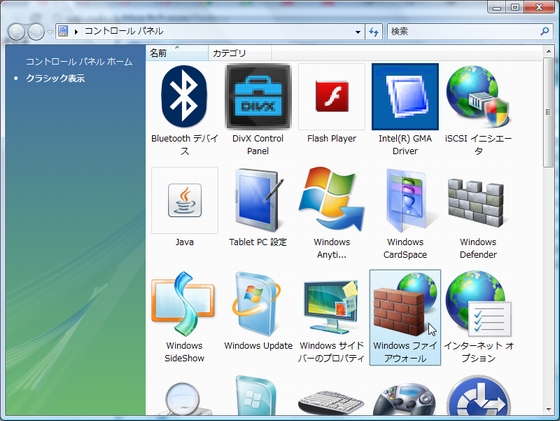This screenshot has height=421, width=560.
Task: Click the control panel icon in address bar
Action: click(x=63, y=31)
